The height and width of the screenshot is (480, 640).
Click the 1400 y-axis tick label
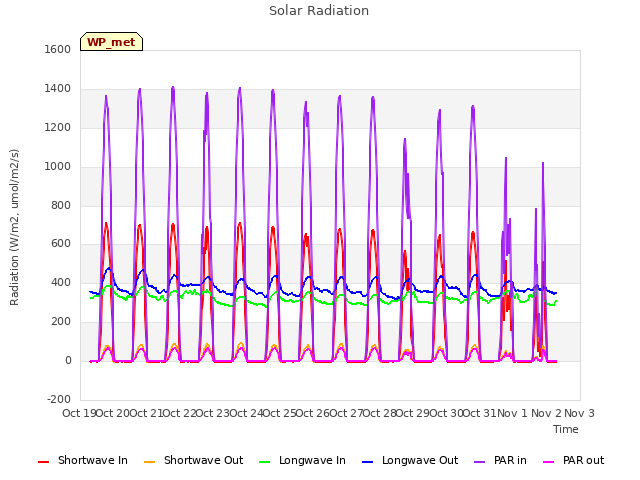click(x=58, y=89)
